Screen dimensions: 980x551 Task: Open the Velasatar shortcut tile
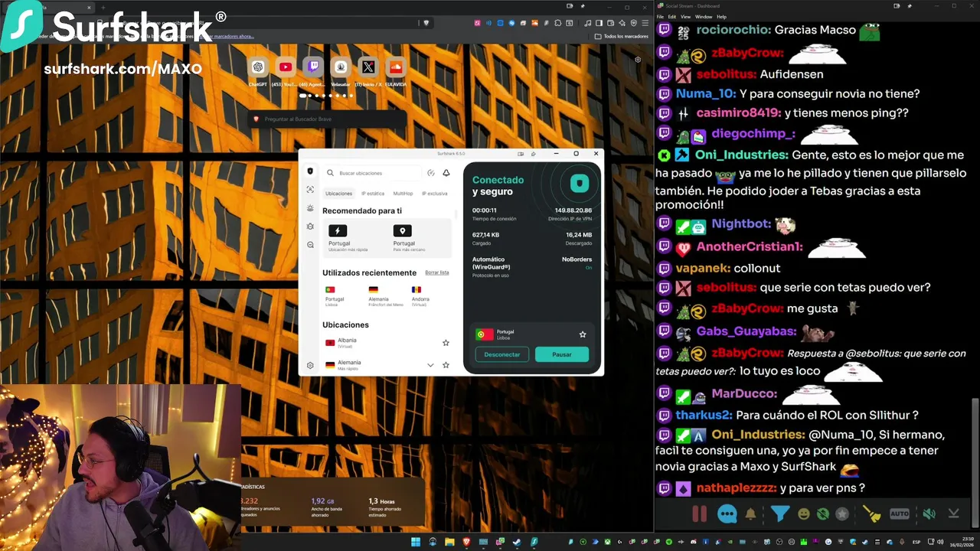click(x=341, y=67)
